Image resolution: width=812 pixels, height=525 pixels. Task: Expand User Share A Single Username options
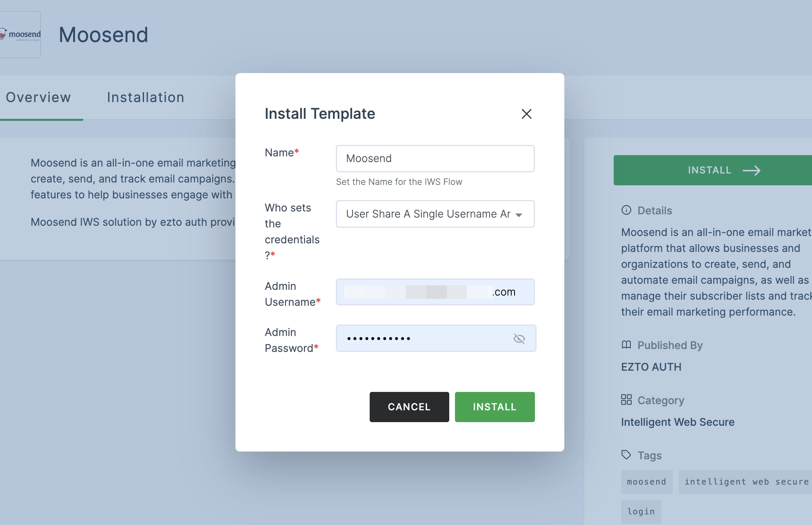coord(519,214)
